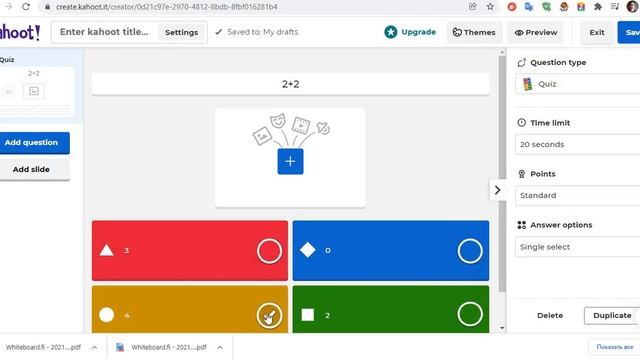Click the image placeholder icon in slide thumbnail

(x=33, y=91)
